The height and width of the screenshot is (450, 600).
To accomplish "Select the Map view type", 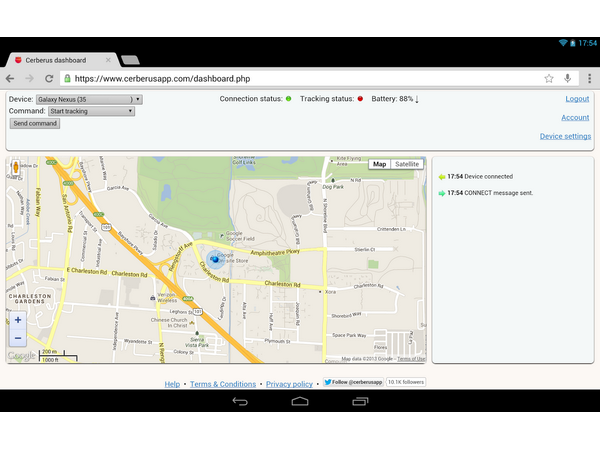I will 379,164.
